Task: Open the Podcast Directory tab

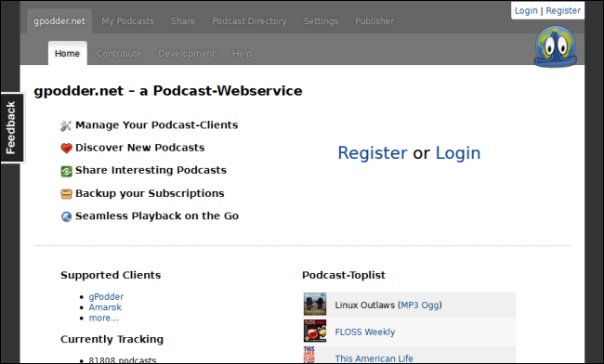Action: pos(249,21)
